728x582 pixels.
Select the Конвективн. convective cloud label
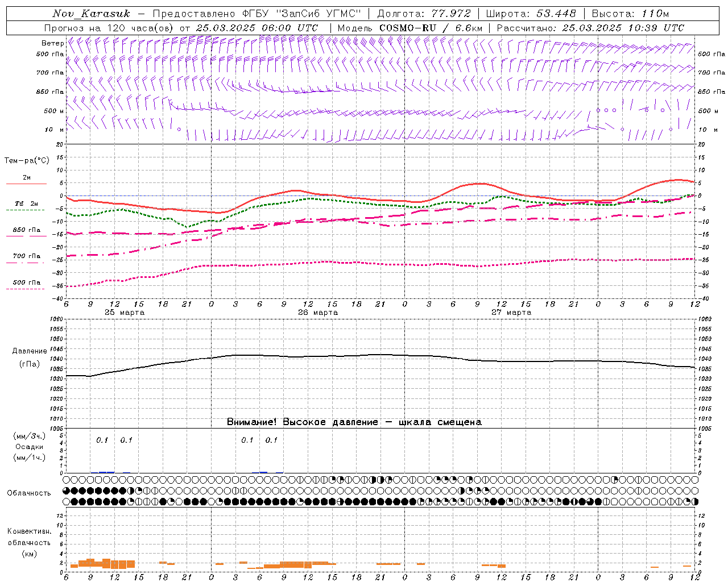coord(29,531)
